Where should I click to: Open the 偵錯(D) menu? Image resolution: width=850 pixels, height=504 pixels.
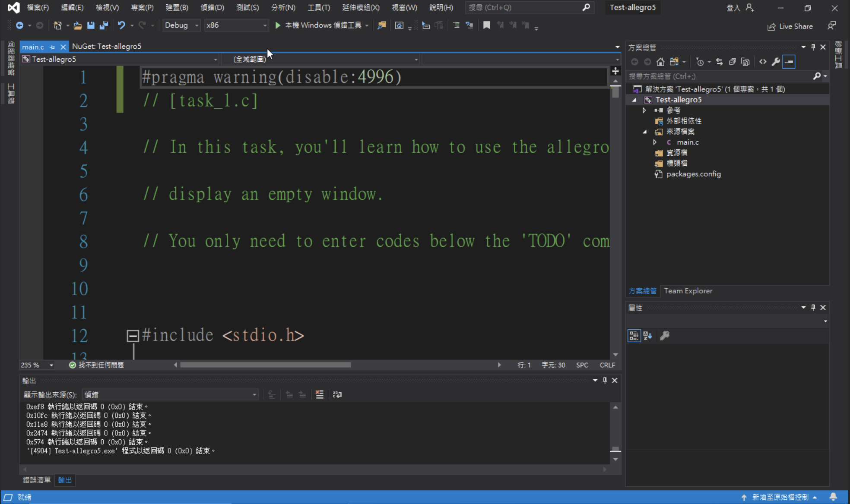212,7
